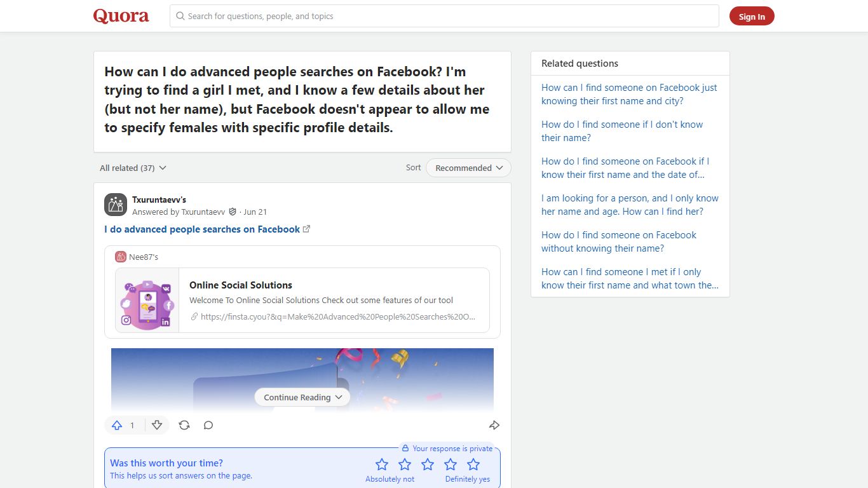868x488 pixels.
Task: Click the external link icon after the answer title
Action: pos(306,229)
